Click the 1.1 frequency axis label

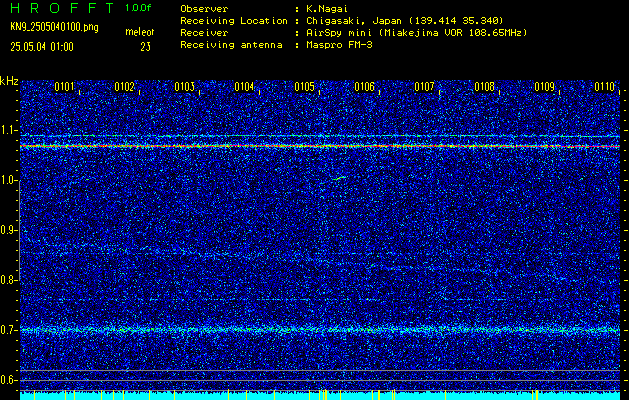8,130
